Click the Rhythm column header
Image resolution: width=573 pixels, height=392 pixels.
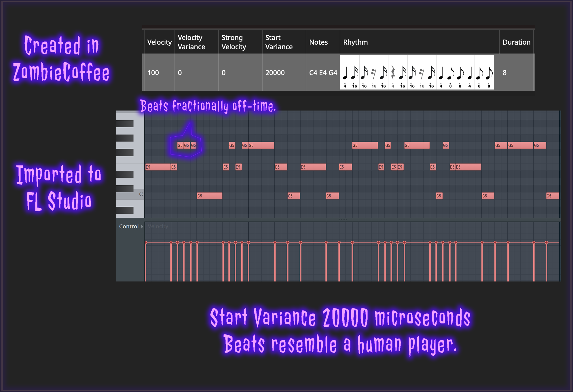coord(420,42)
